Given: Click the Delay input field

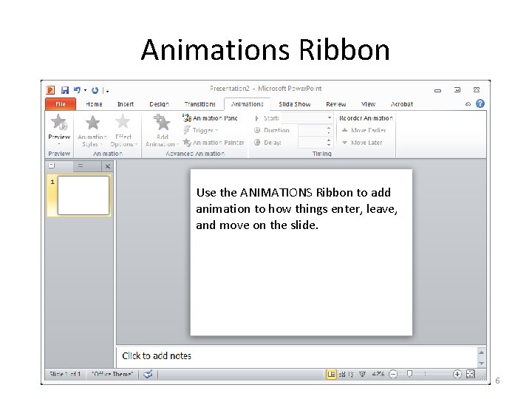Looking at the screenshot, I should 312,143.
